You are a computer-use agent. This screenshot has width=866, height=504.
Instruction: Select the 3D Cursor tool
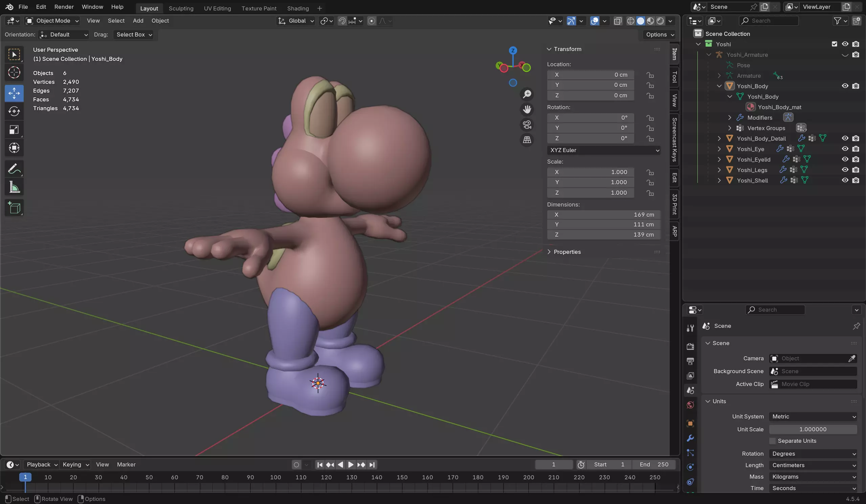(14, 72)
